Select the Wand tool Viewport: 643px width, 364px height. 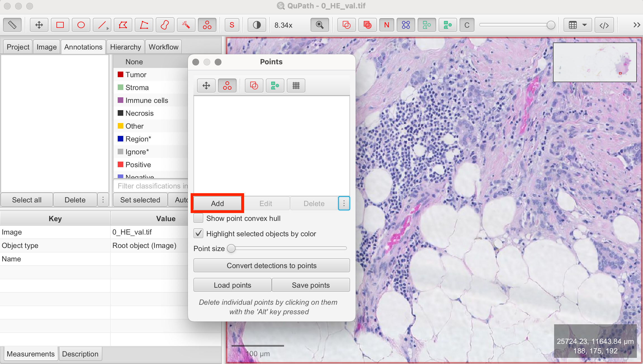[x=186, y=25]
